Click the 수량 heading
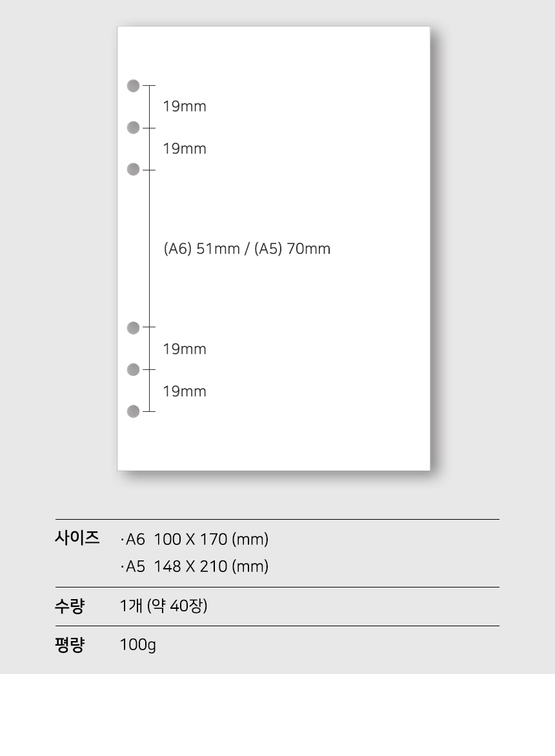This screenshot has height=756, width=555. click(69, 606)
